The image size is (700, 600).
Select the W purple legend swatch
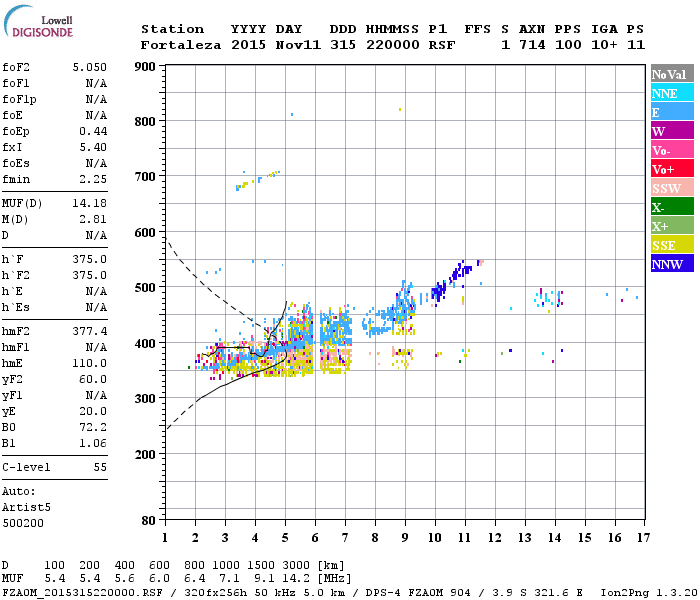coord(672,131)
